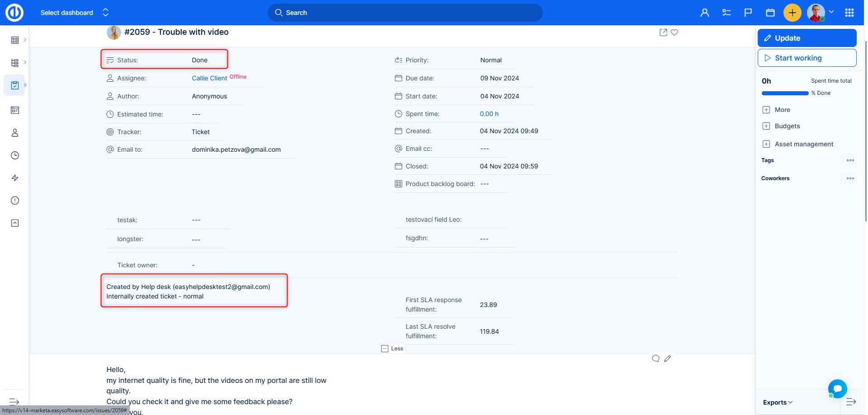
Task: Click the pencil edit description icon
Action: [667, 359]
